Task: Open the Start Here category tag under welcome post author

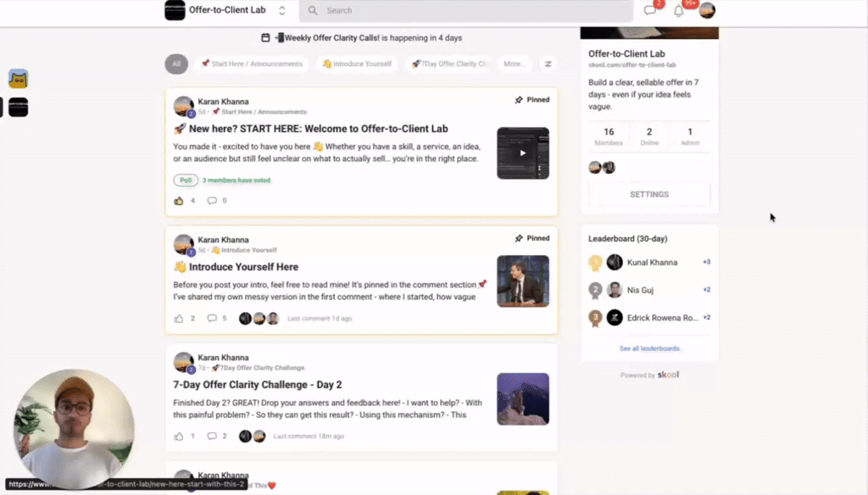Action: (259, 112)
